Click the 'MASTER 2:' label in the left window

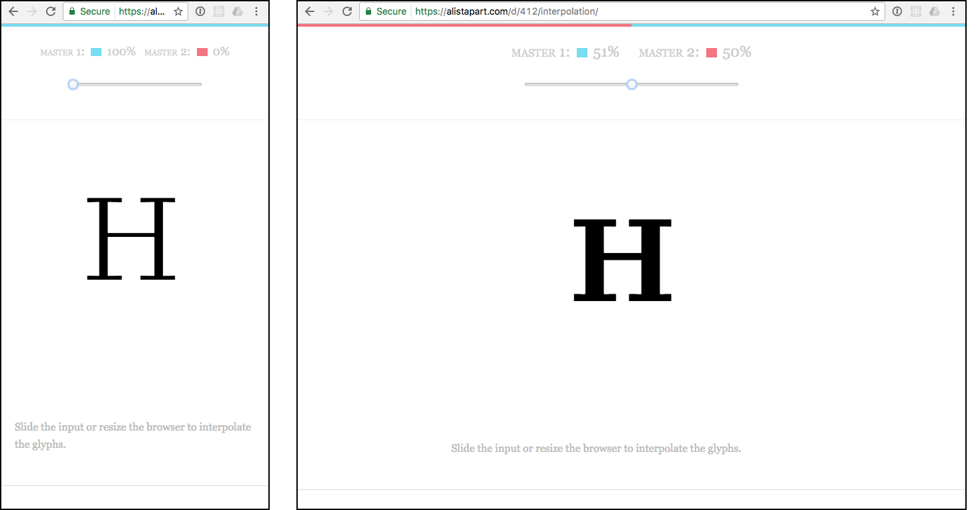click(168, 53)
